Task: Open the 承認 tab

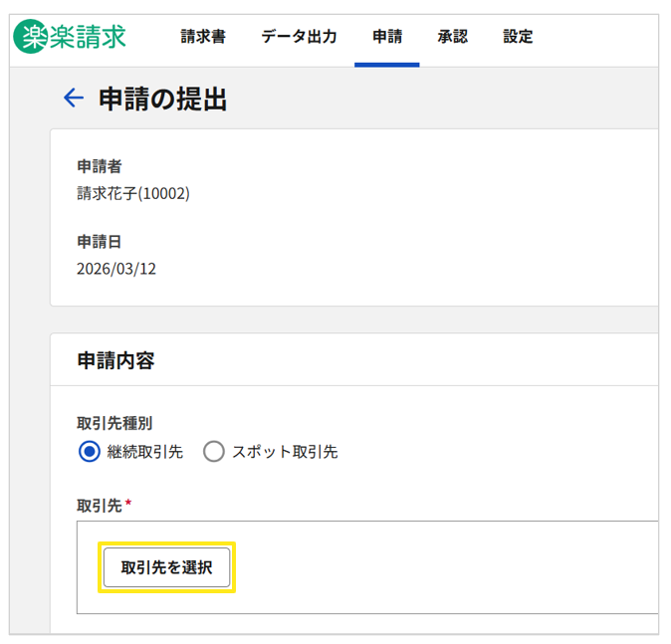Action: point(452,37)
